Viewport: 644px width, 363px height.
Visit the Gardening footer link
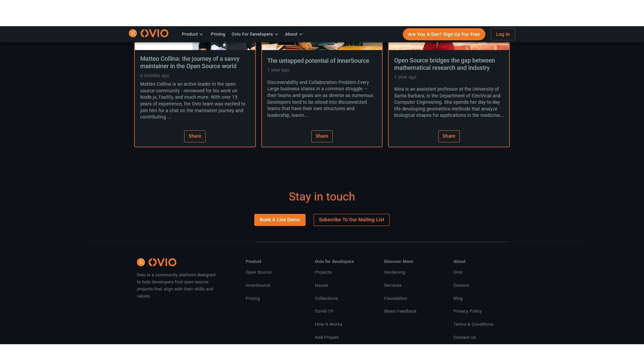point(394,272)
